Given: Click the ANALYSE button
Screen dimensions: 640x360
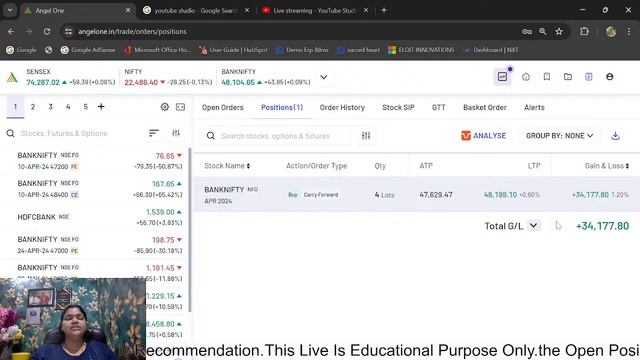Looking at the screenshot, I should pos(483,136).
